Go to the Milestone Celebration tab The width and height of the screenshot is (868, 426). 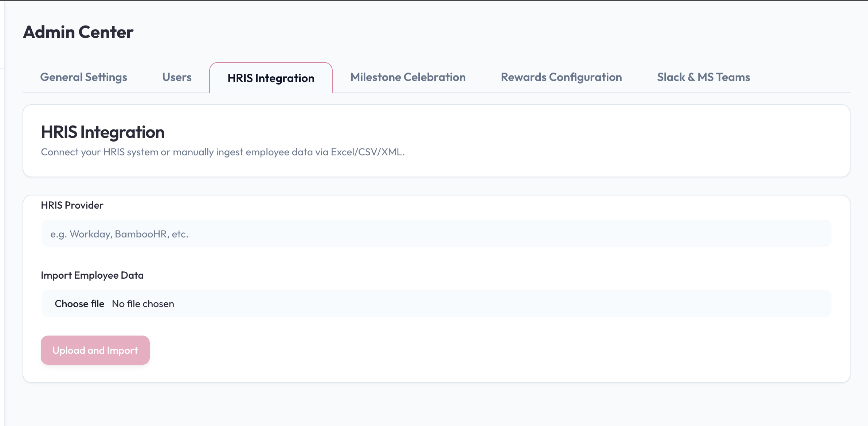pyautogui.click(x=408, y=77)
